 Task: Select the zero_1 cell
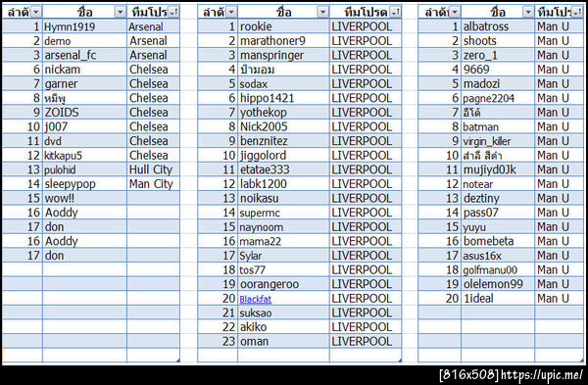498,55
